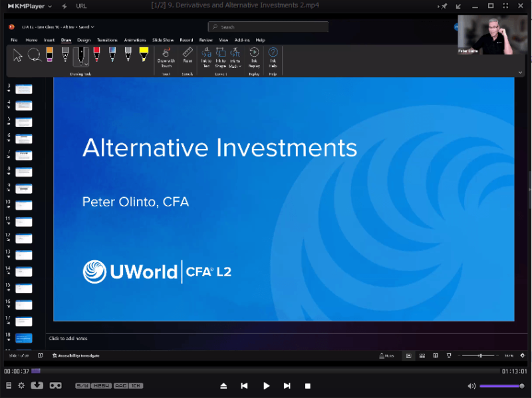Click the diagonal-arrow compact mode icon in title bar

pos(458,6)
